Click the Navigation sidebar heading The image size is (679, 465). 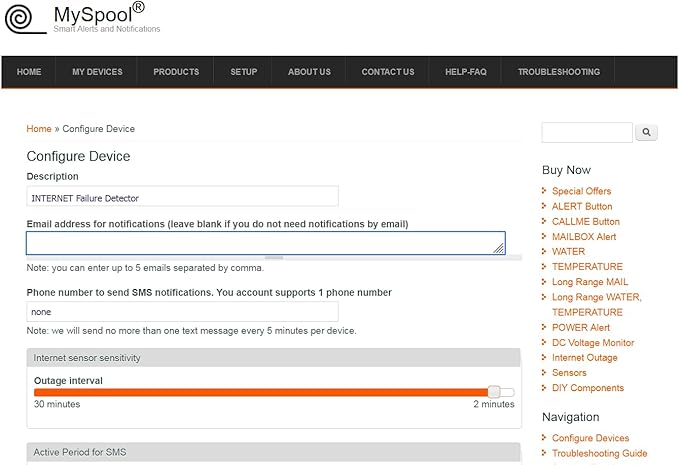571,417
